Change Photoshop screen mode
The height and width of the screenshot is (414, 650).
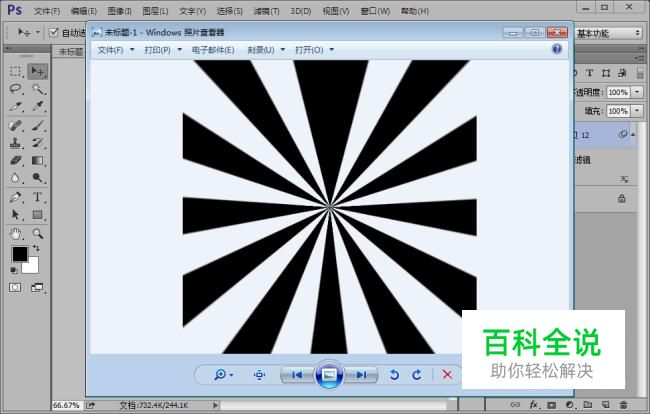point(37,287)
